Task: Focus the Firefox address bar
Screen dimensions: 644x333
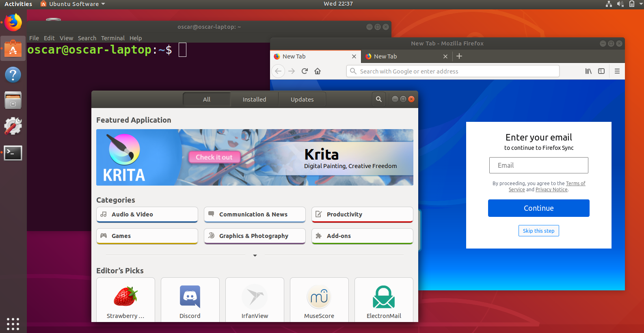Action: coord(453,71)
